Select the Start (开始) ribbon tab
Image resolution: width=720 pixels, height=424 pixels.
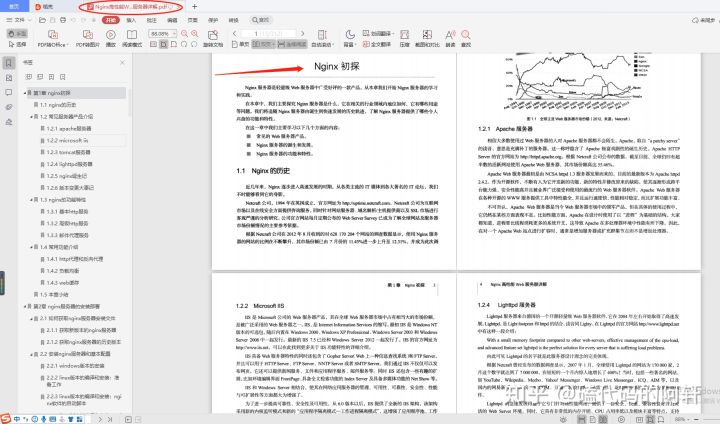coord(111,20)
